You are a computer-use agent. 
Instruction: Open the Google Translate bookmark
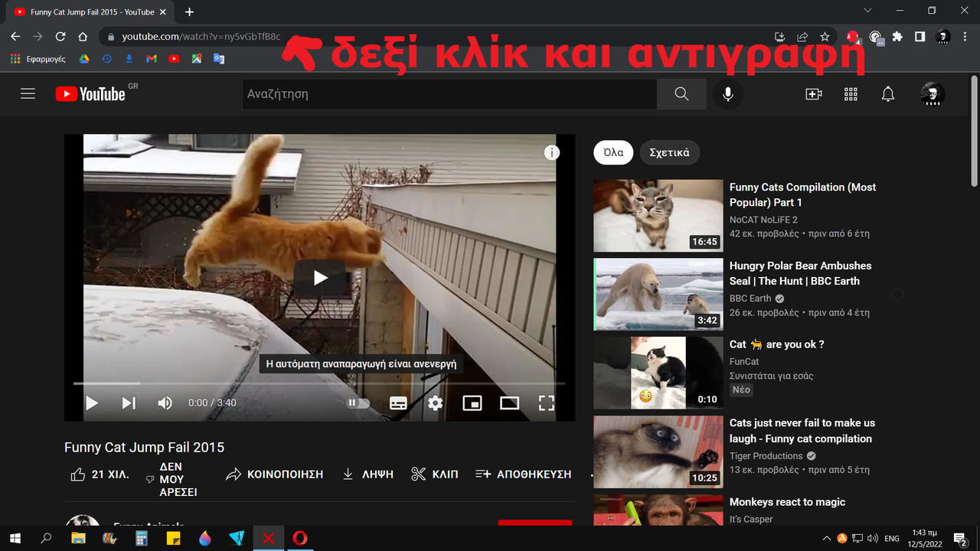tap(219, 59)
